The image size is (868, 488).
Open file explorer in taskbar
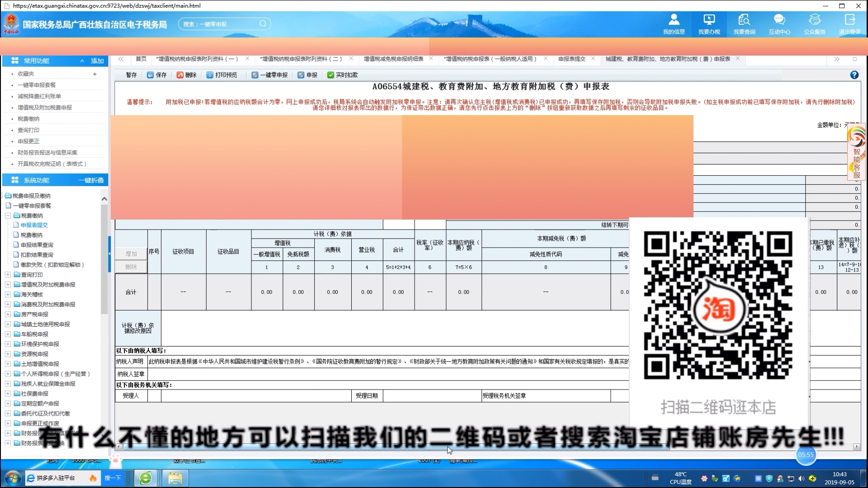coord(175,478)
